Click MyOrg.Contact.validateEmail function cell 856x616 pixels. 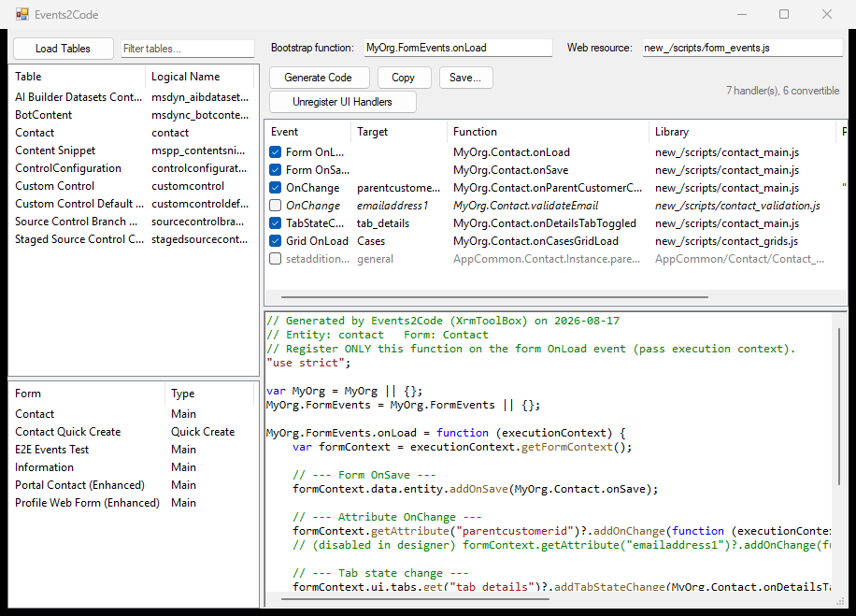click(x=526, y=206)
